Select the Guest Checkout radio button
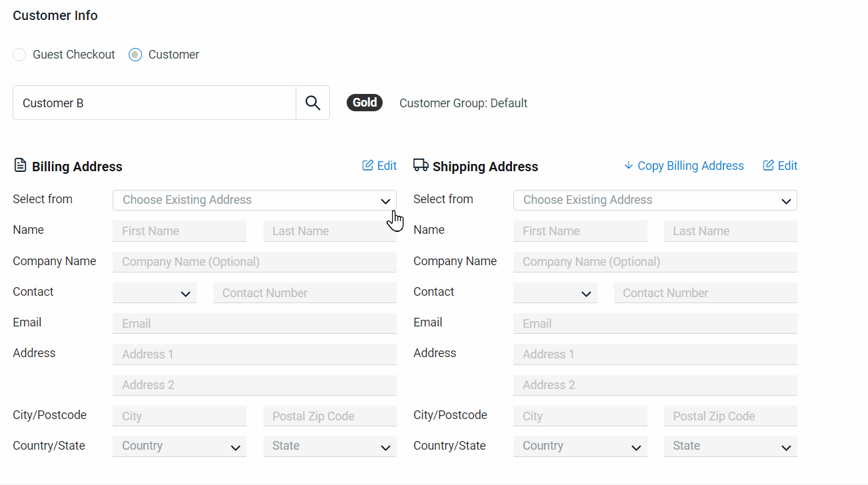This screenshot has height=485, width=868. coord(20,55)
